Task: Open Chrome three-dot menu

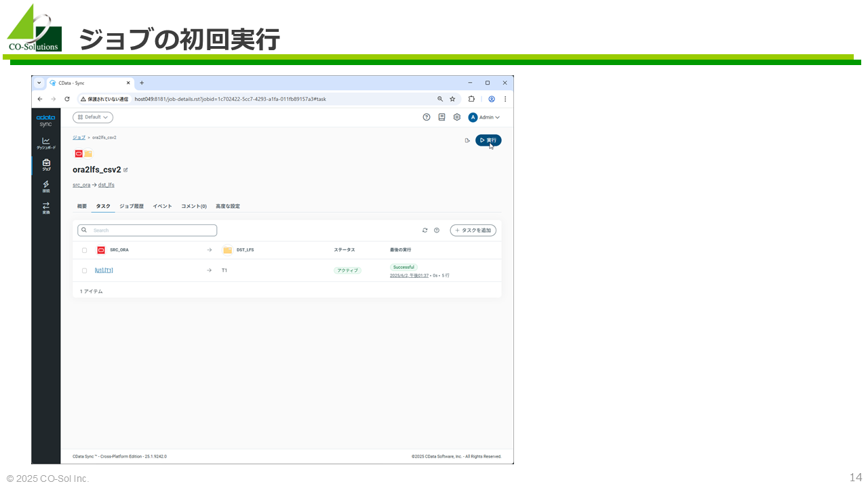Action: [x=505, y=99]
